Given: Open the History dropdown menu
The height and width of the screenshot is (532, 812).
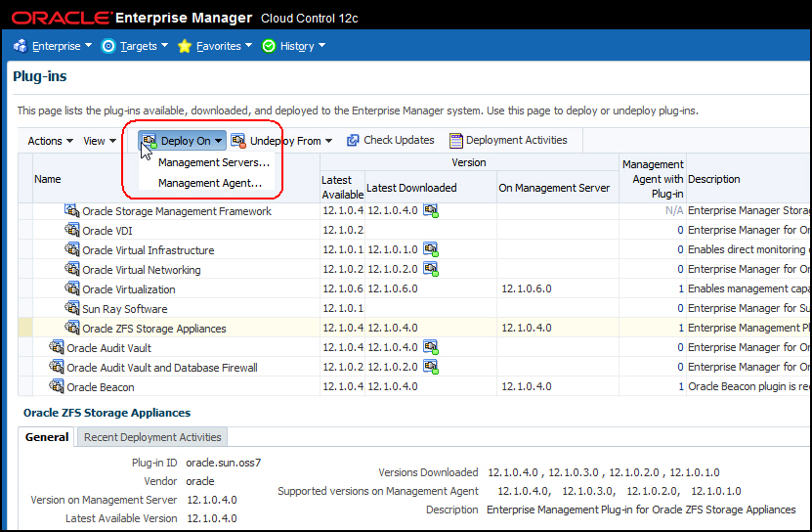Looking at the screenshot, I should click(303, 46).
